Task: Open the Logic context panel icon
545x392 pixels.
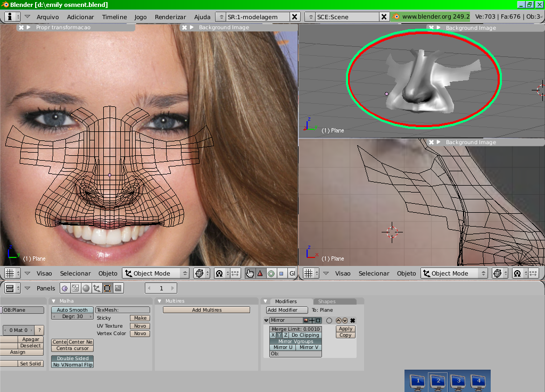Action: (65, 288)
